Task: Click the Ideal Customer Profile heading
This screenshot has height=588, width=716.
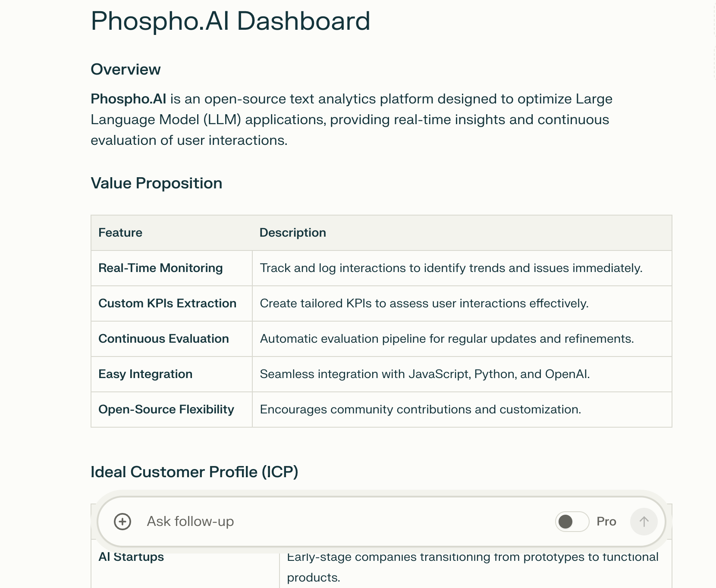Action: click(x=194, y=471)
